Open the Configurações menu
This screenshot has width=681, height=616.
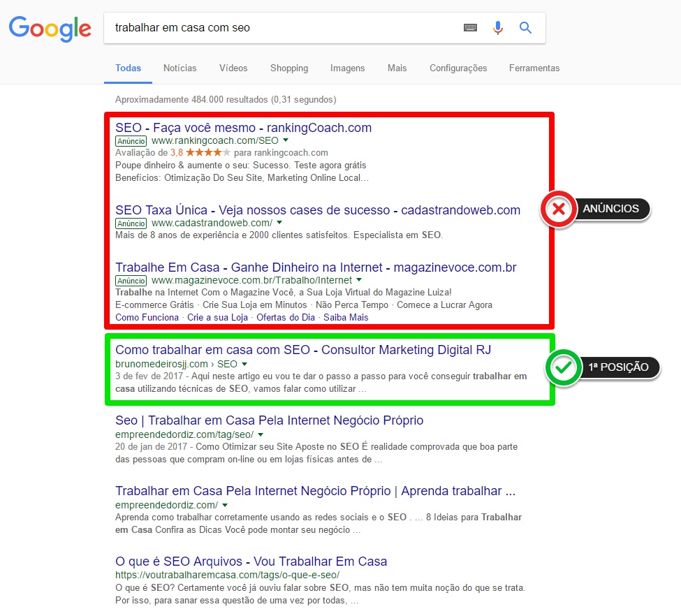coord(458,68)
